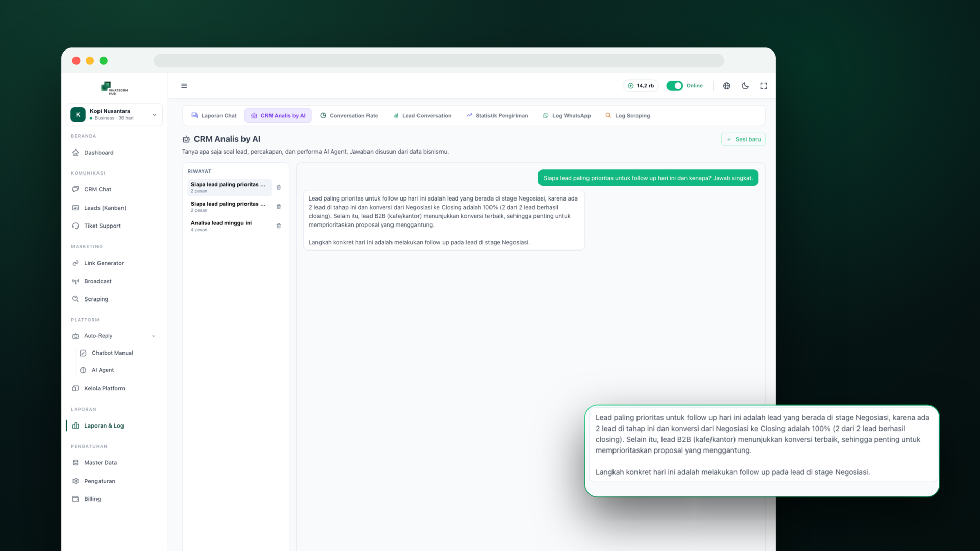Open Broadcast page label
The height and width of the screenshot is (551, 980).
[x=97, y=281]
